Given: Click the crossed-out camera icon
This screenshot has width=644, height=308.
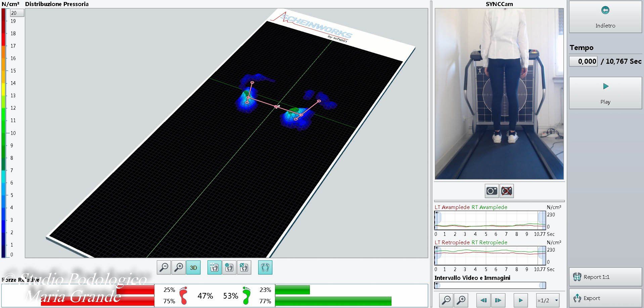Looking at the screenshot, I should 506,191.
